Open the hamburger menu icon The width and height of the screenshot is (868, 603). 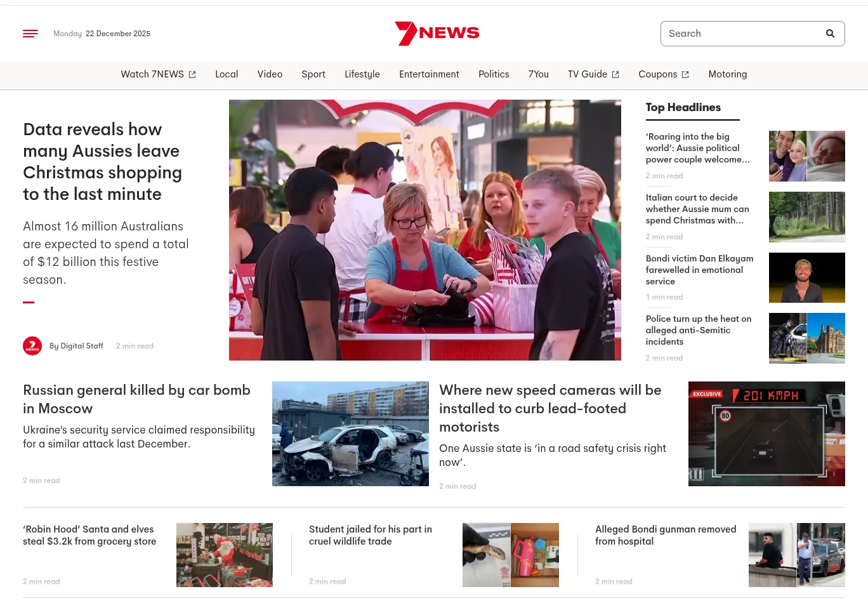(x=30, y=34)
